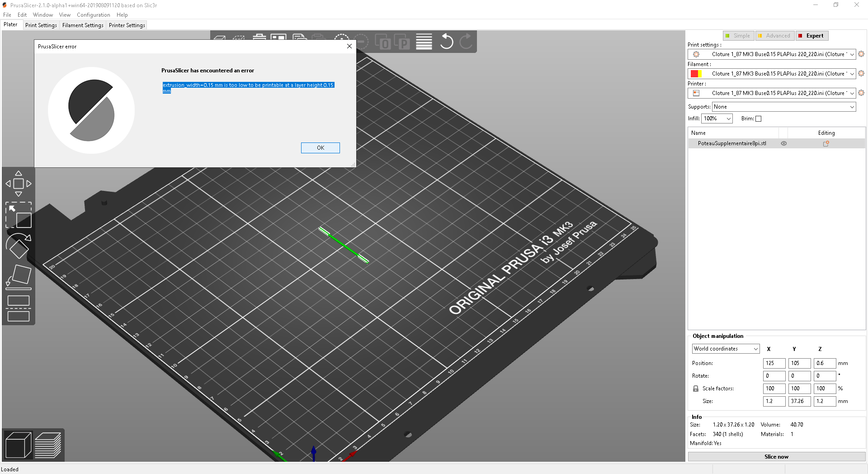Select the Cut tool in left toolbar
Image resolution: width=868 pixels, height=474 pixels.
[x=19, y=308]
